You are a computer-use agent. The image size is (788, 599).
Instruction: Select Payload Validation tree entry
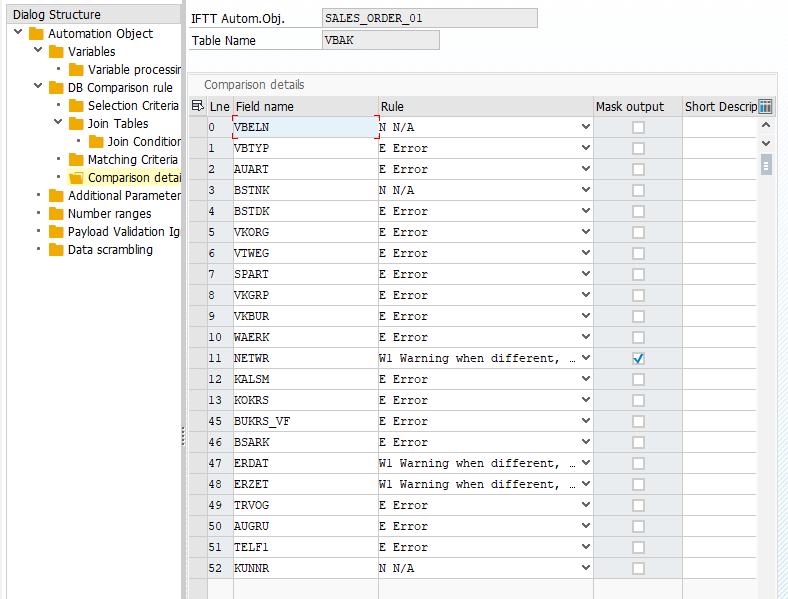click(x=123, y=232)
